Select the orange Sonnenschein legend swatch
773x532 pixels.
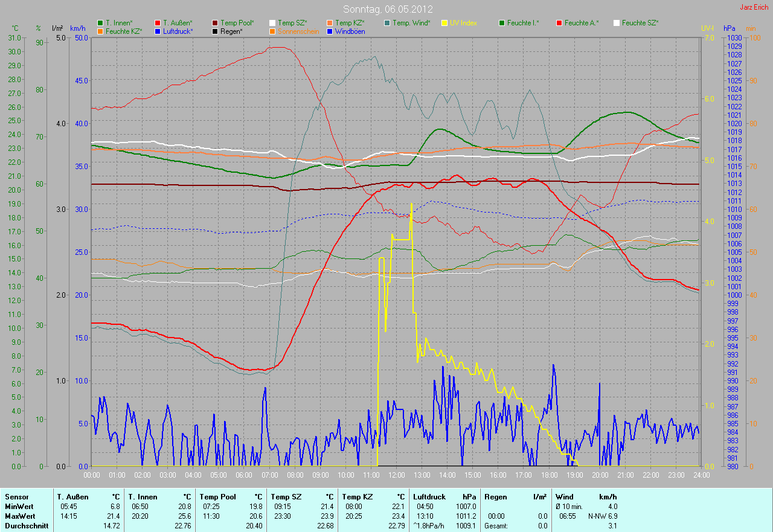point(272,31)
